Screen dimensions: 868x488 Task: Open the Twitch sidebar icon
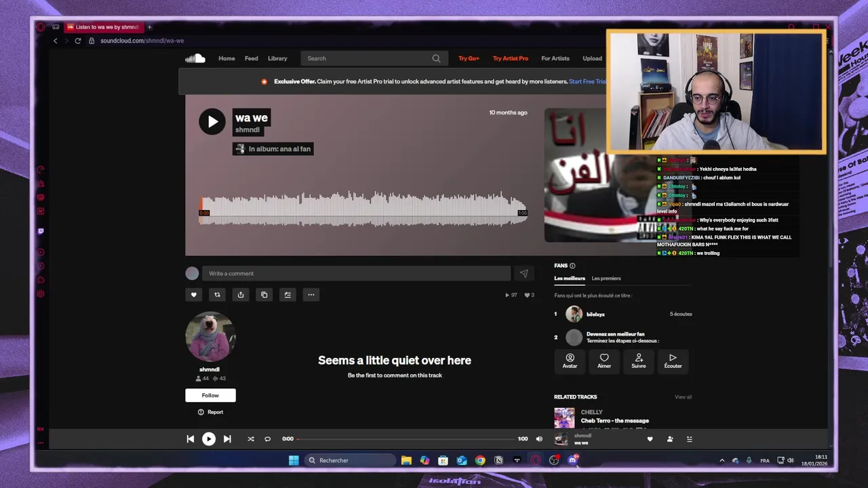[41, 231]
